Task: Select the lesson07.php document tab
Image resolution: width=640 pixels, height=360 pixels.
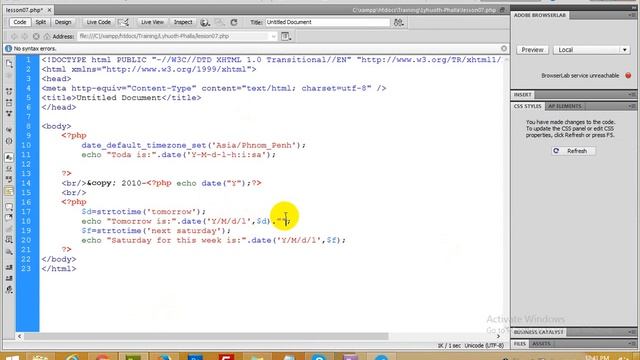Action: 24,9
